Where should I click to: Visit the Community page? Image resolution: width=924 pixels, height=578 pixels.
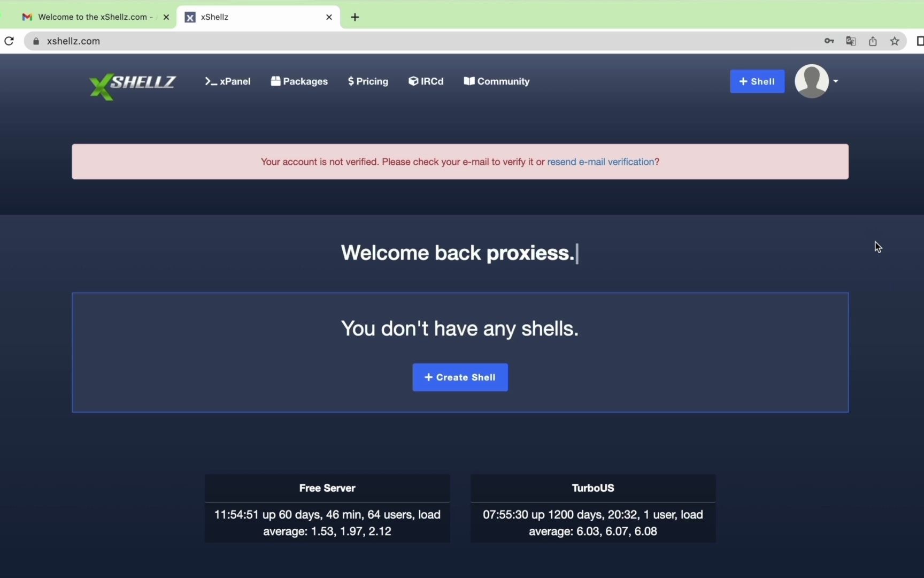tap(497, 81)
